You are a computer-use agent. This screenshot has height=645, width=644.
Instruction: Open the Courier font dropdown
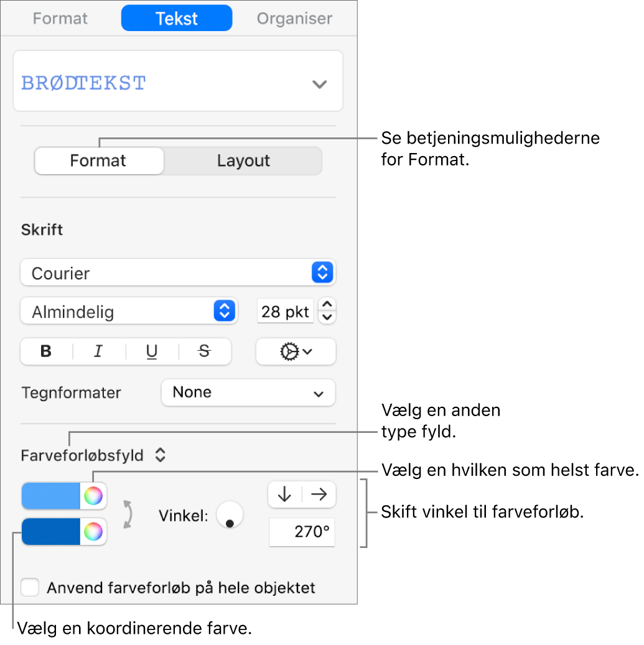click(x=178, y=272)
